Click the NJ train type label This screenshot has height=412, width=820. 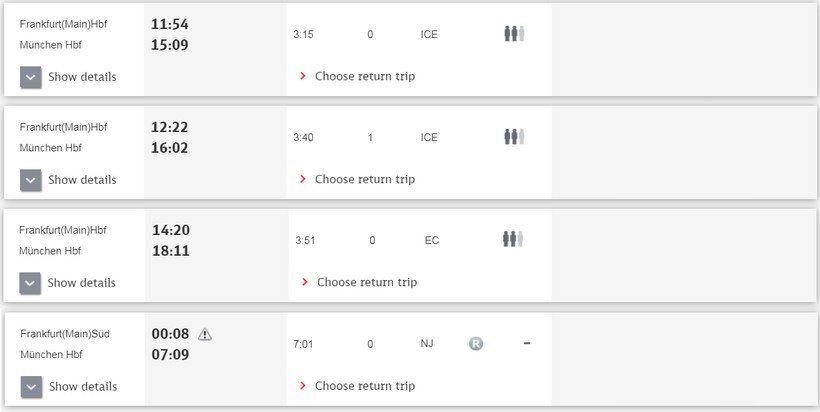[x=427, y=344]
